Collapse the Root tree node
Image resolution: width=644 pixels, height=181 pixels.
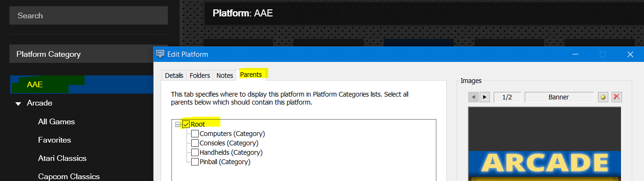coord(178,124)
